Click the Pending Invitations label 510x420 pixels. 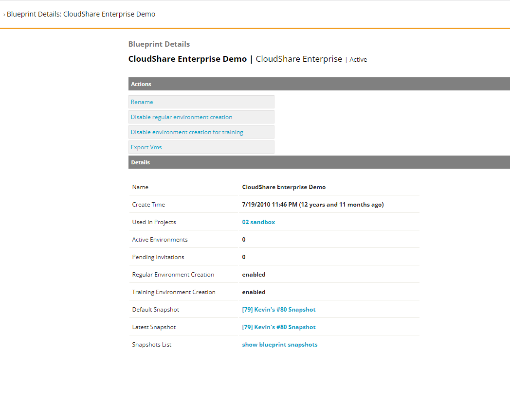pos(158,257)
